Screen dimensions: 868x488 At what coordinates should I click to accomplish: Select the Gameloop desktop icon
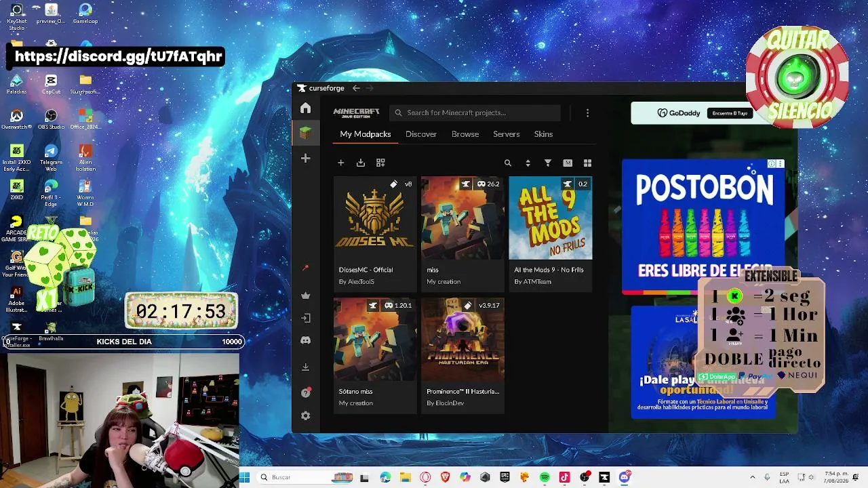pos(85,14)
